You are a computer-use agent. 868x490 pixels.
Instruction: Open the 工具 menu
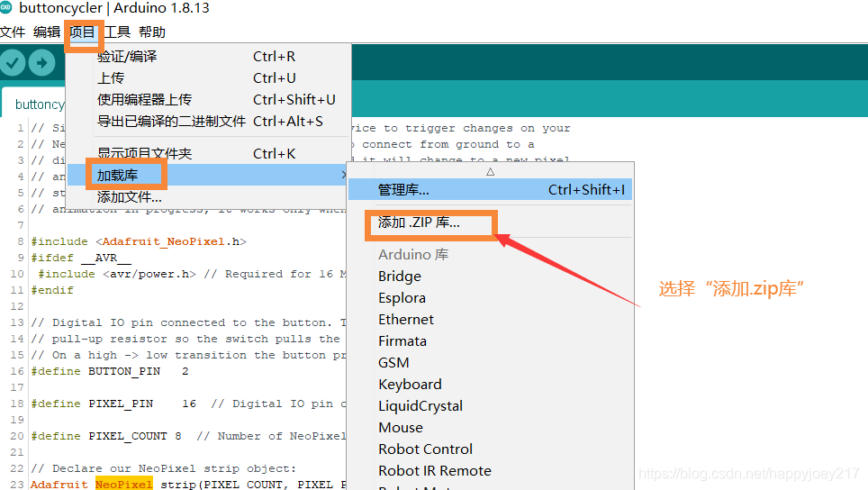pyautogui.click(x=117, y=32)
